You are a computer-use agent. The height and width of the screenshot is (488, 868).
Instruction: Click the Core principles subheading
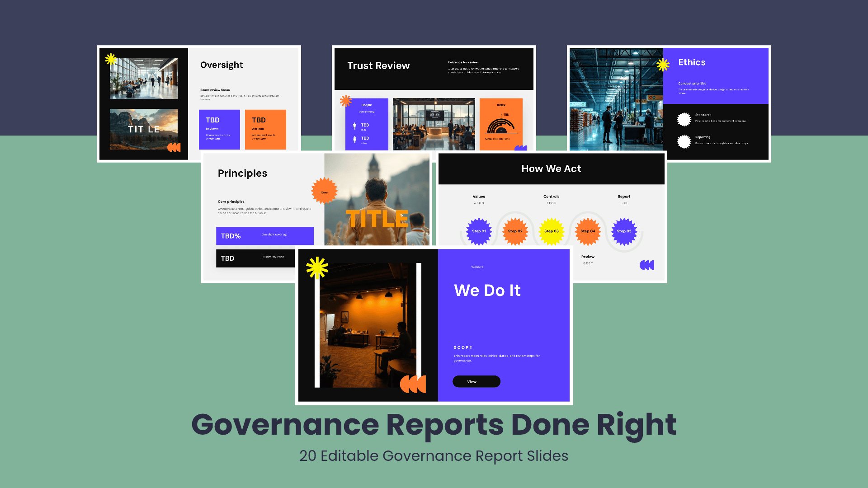pos(231,202)
